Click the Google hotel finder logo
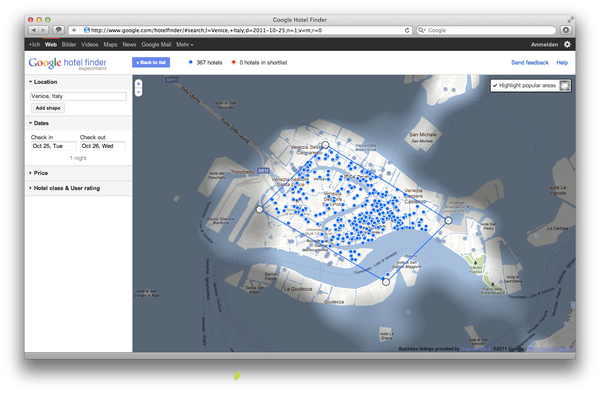Screen dimensions: 600x393 (67, 63)
